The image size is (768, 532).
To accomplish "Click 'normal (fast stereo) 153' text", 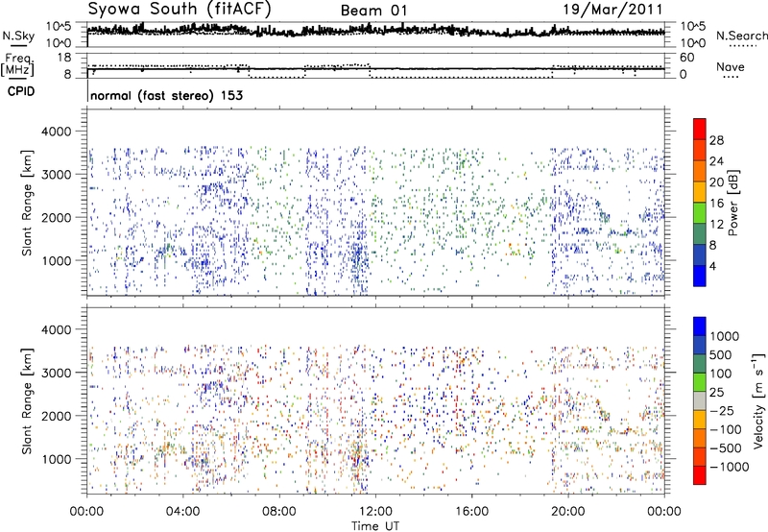I will pos(166,95).
